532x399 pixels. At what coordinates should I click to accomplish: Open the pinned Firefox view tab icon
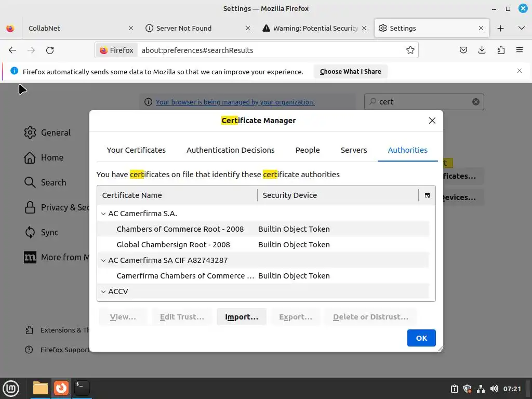pos(10,28)
